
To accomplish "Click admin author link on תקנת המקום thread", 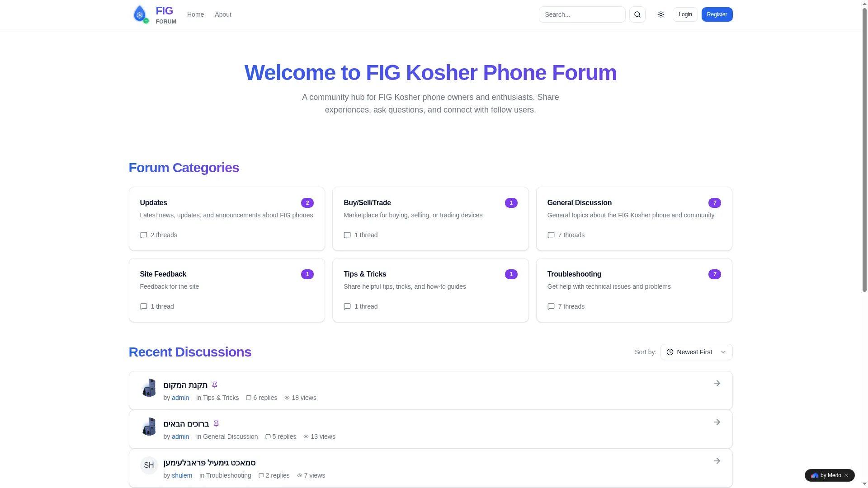I will pos(180,398).
